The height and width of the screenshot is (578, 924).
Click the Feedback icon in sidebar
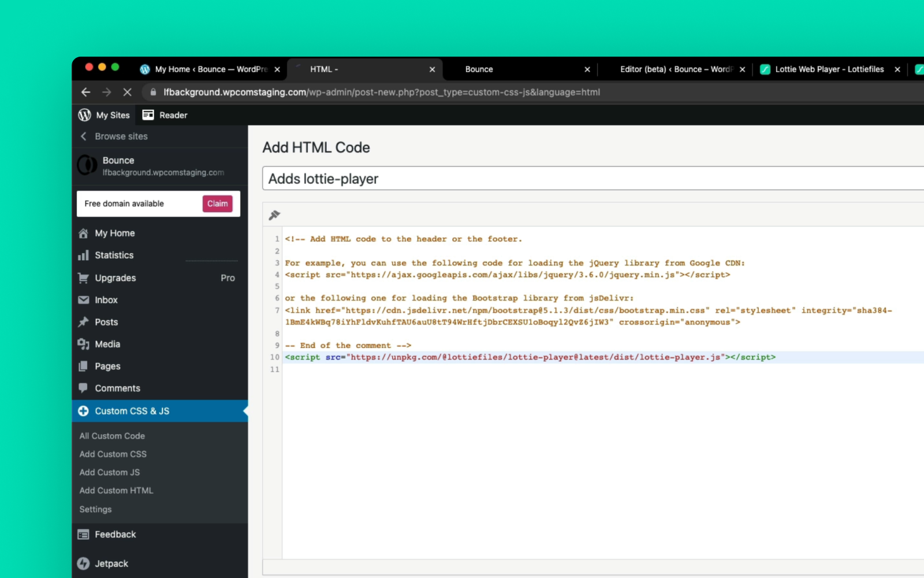(83, 535)
